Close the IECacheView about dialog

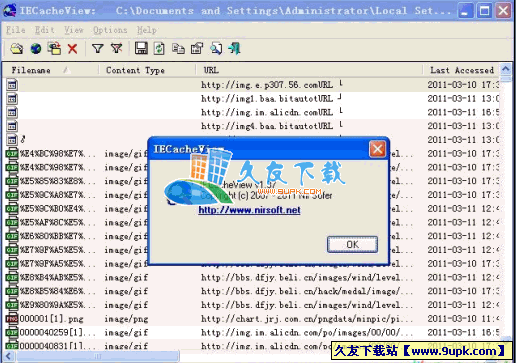(x=377, y=149)
